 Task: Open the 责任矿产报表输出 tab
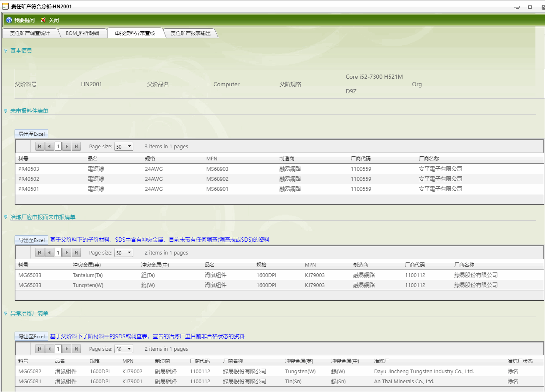tap(190, 33)
